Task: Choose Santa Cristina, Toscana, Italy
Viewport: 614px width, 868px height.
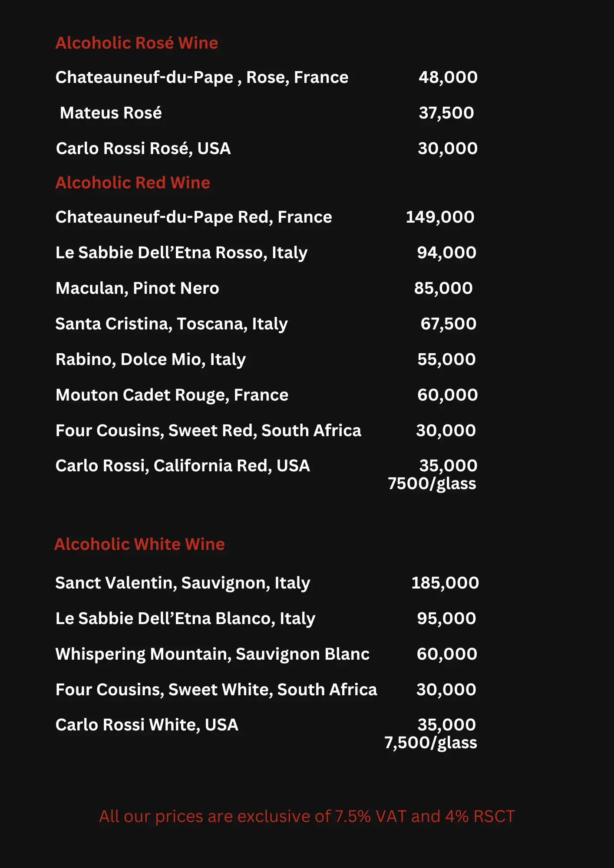Action: [172, 324]
